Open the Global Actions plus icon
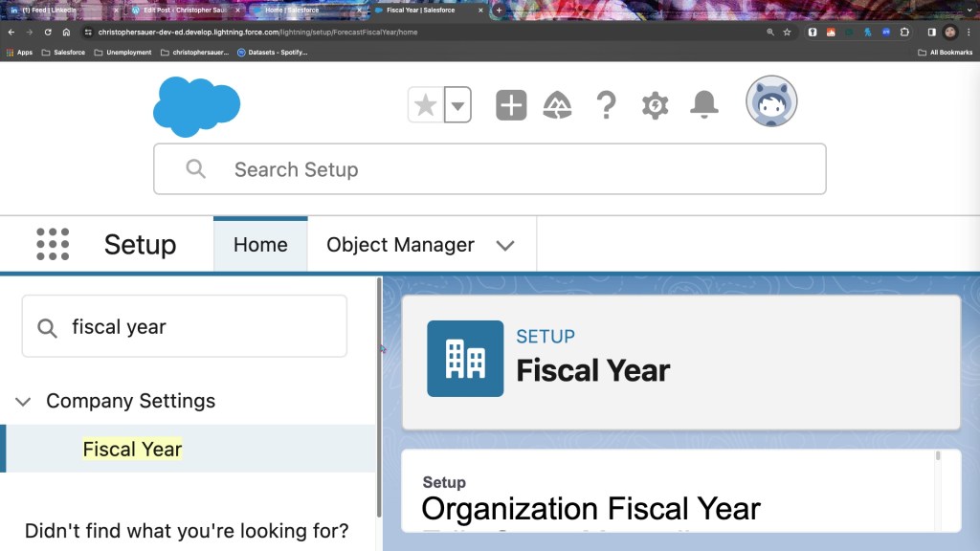This screenshot has height=551, width=980. (511, 105)
